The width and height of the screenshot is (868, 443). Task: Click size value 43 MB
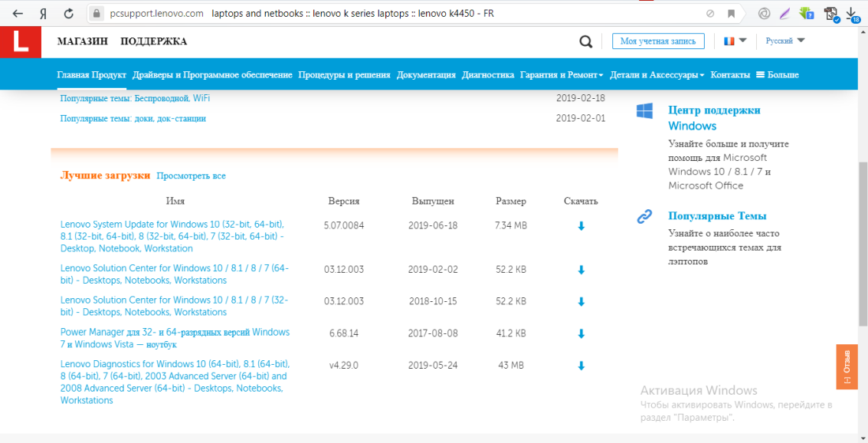pyautogui.click(x=511, y=366)
